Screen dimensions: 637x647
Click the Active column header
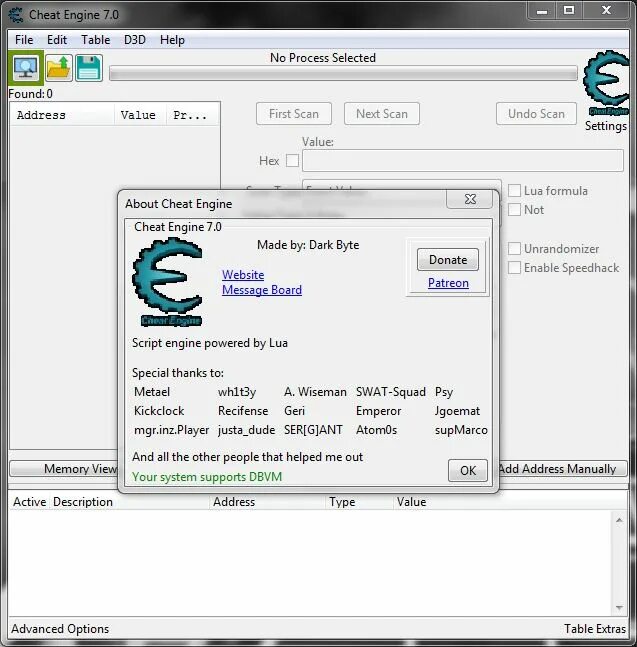point(30,502)
